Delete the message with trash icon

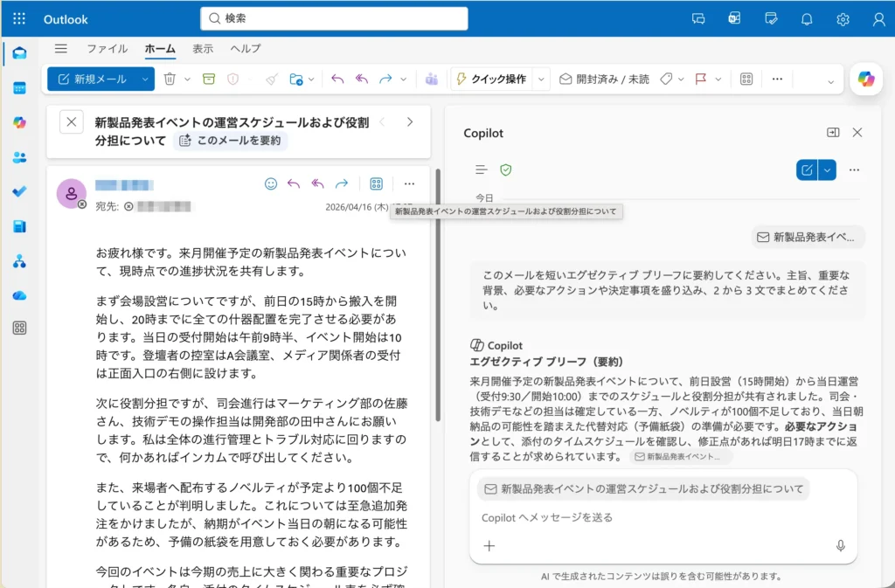(x=170, y=79)
